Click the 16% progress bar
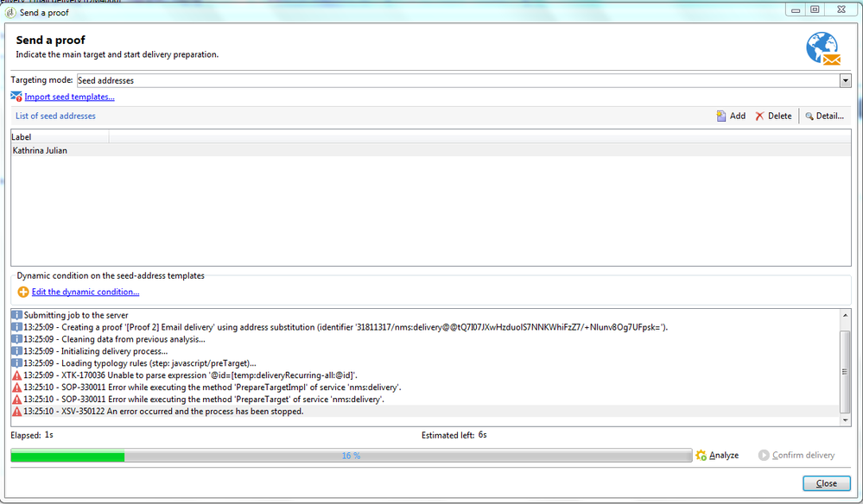 tap(351, 456)
